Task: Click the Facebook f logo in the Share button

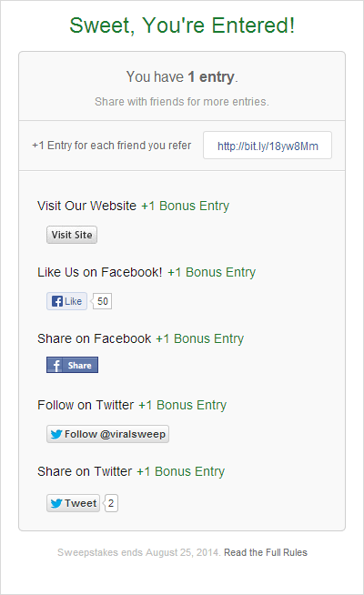Action: coord(56,366)
